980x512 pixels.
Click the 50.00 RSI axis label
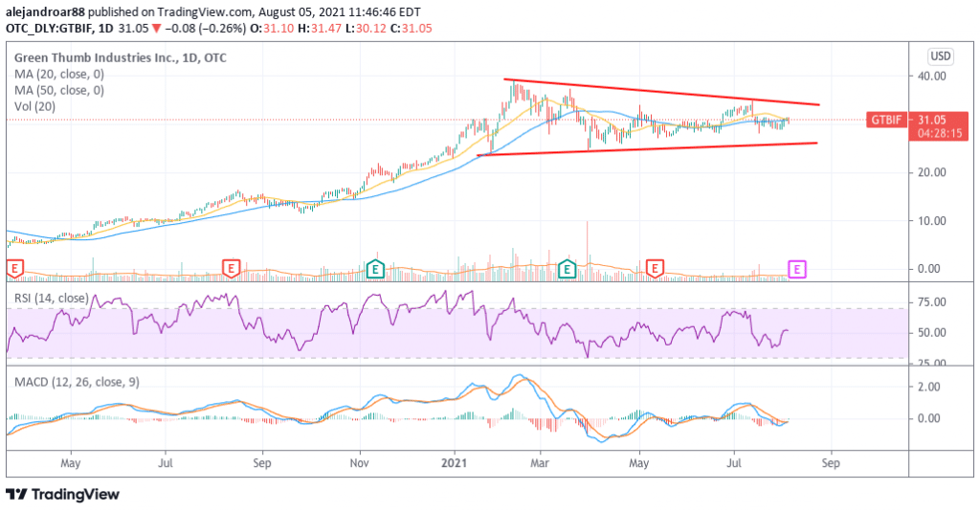pos(931,333)
